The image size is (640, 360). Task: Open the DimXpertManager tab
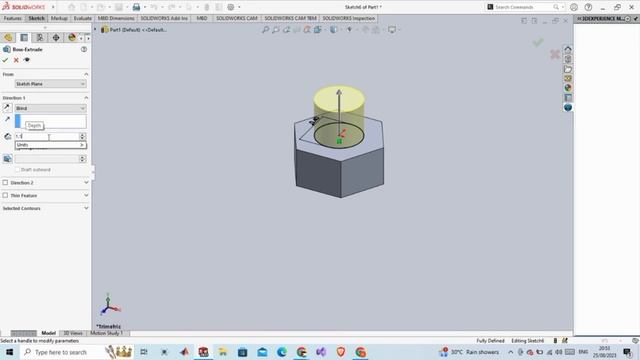(x=56, y=38)
